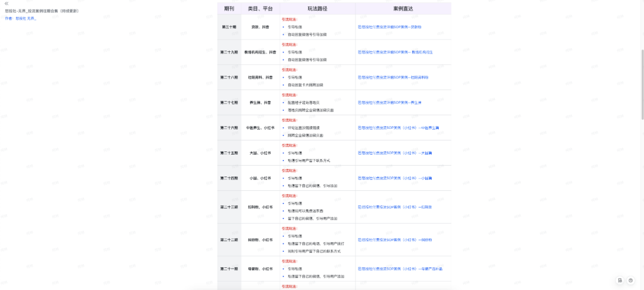The height and width of the screenshot is (290, 644).
Task: Click the 妇科粉、小红书 category cell
Action: 261,207
